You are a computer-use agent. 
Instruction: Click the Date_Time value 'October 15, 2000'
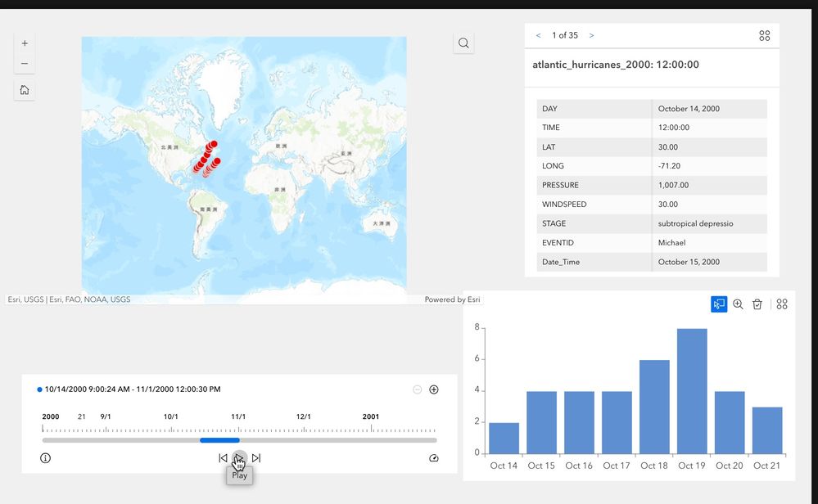click(x=689, y=262)
